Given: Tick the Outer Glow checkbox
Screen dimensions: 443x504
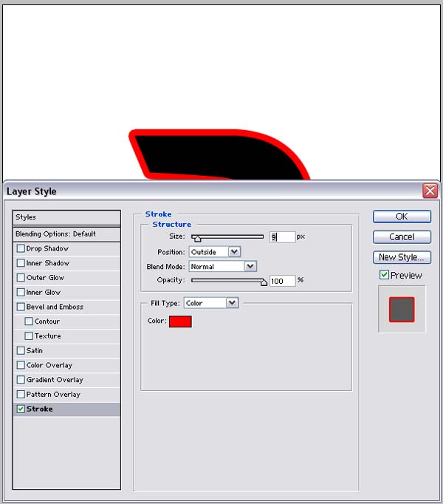Looking at the screenshot, I should [x=21, y=277].
